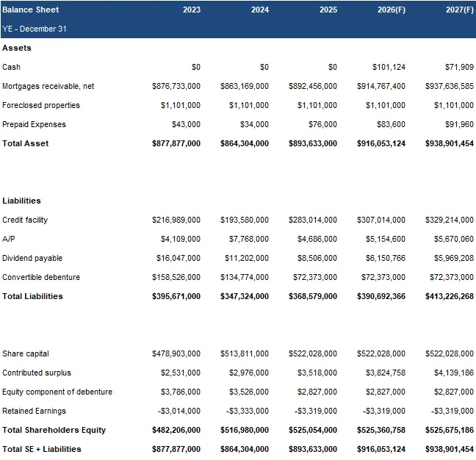The width and height of the screenshot is (476, 460).
Task: Click the A/P row label
Action: (x=9, y=239)
